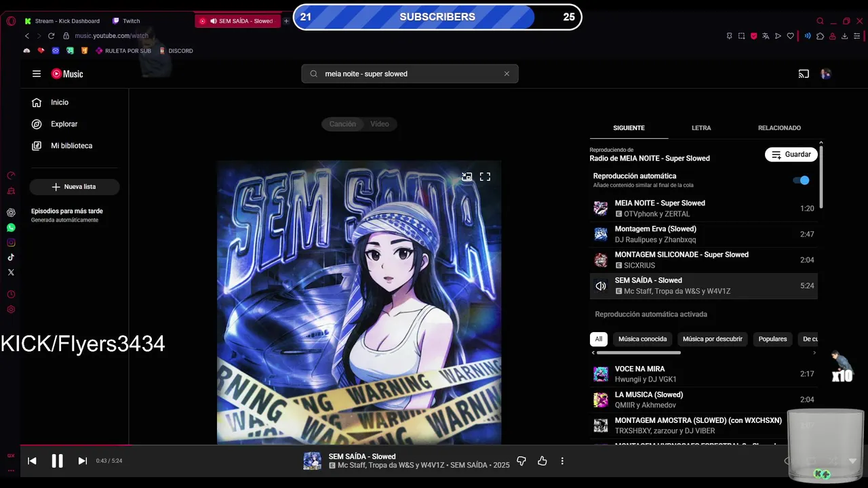Switch to Video mode
Viewport: 868px width, 488px height.
[380, 124]
